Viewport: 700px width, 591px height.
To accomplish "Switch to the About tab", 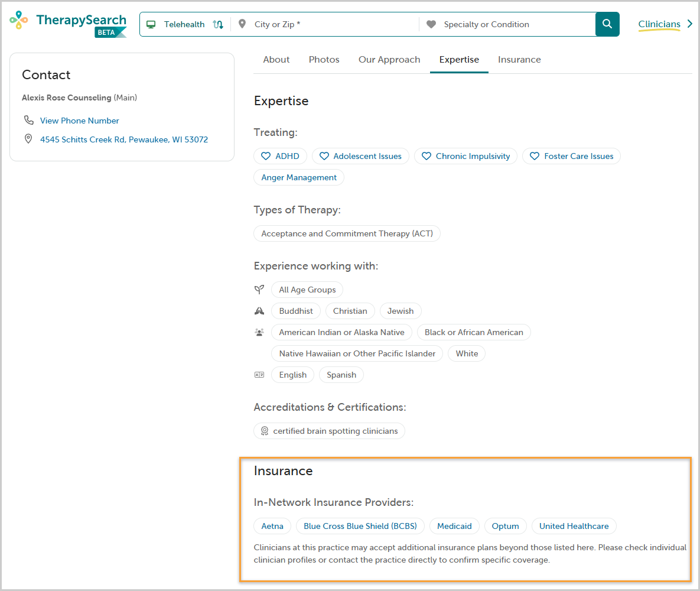I will 276,60.
